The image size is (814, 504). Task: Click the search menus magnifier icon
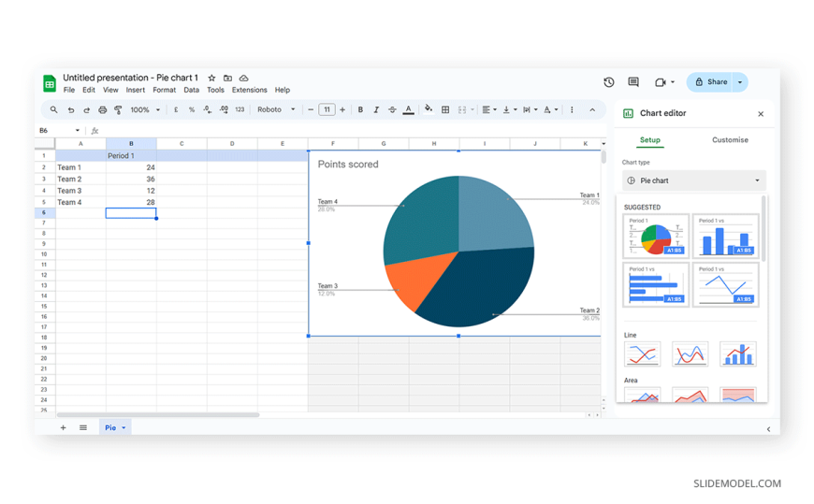click(x=53, y=109)
